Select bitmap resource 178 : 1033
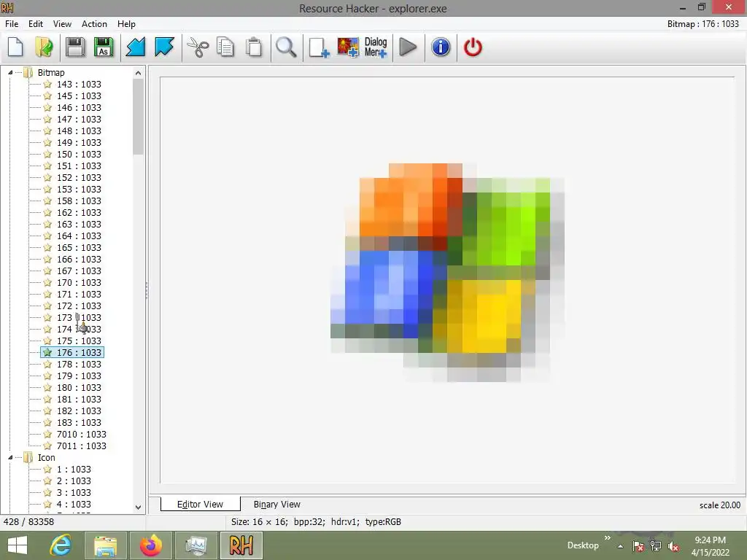 tap(79, 365)
